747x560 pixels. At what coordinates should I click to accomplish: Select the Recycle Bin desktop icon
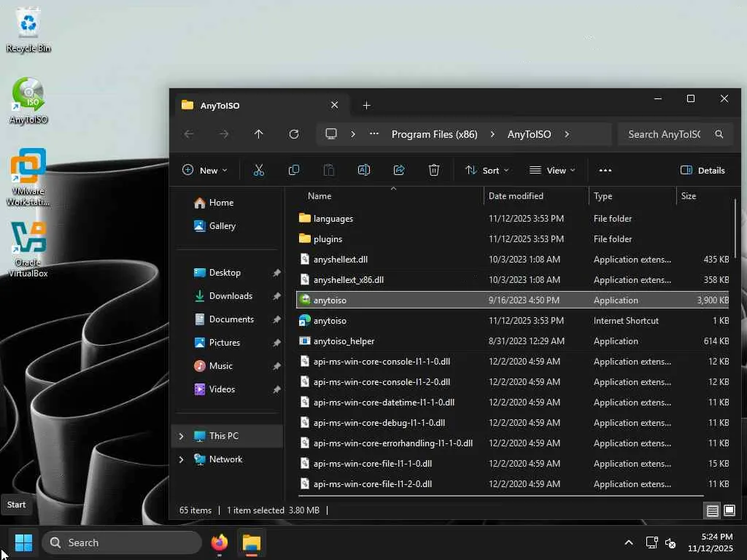28,29
